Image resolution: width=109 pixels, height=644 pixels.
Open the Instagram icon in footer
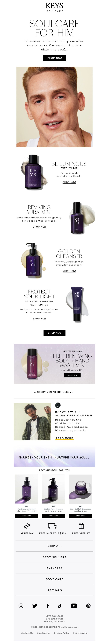click(x=21, y=606)
